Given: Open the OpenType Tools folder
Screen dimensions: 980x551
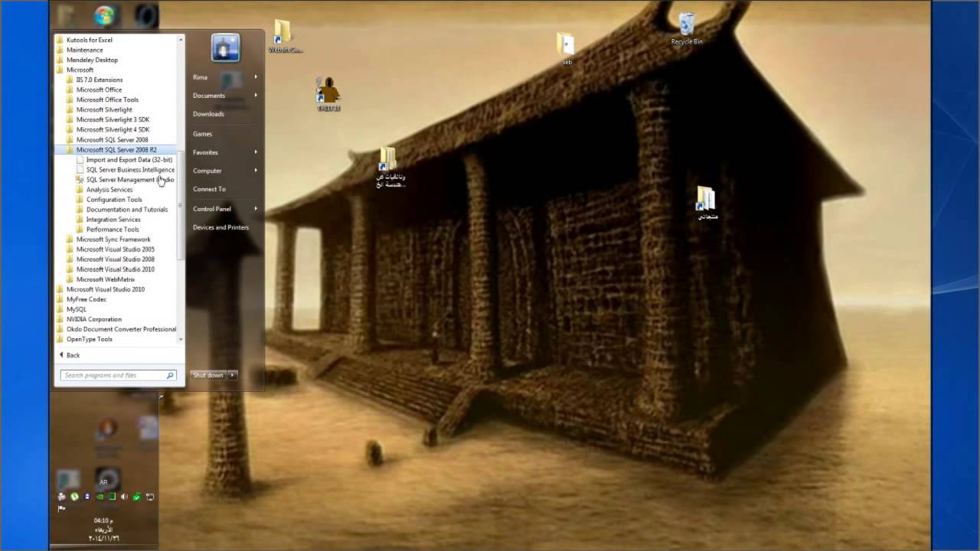Looking at the screenshot, I should (x=84, y=339).
